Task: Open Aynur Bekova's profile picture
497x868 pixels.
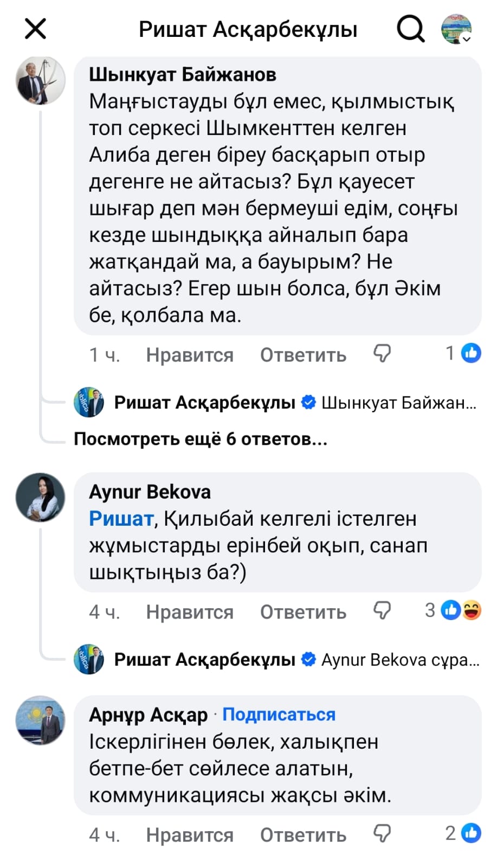Action: point(41,497)
